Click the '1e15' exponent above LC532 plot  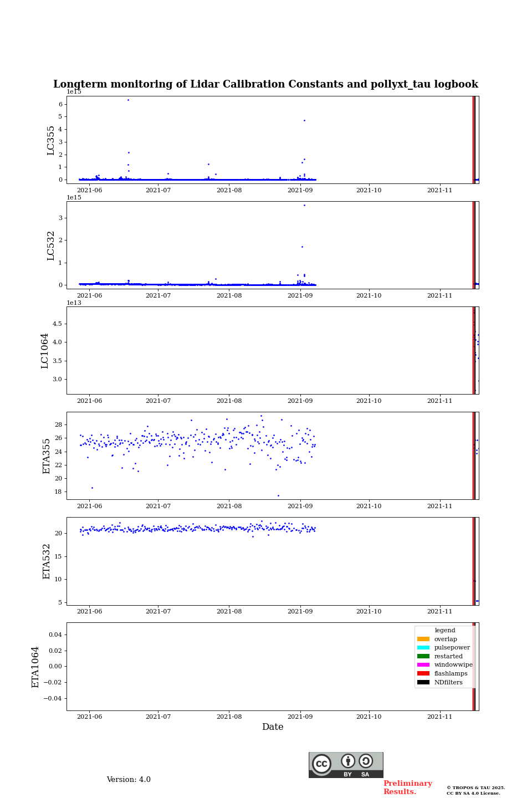pyautogui.click(x=74, y=198)
